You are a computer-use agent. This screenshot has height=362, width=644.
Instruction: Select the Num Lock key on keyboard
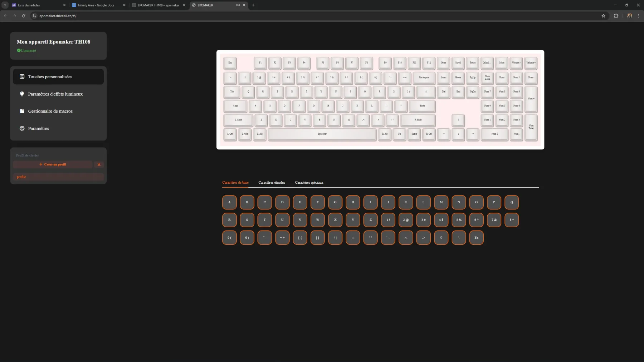coord(487,78)
